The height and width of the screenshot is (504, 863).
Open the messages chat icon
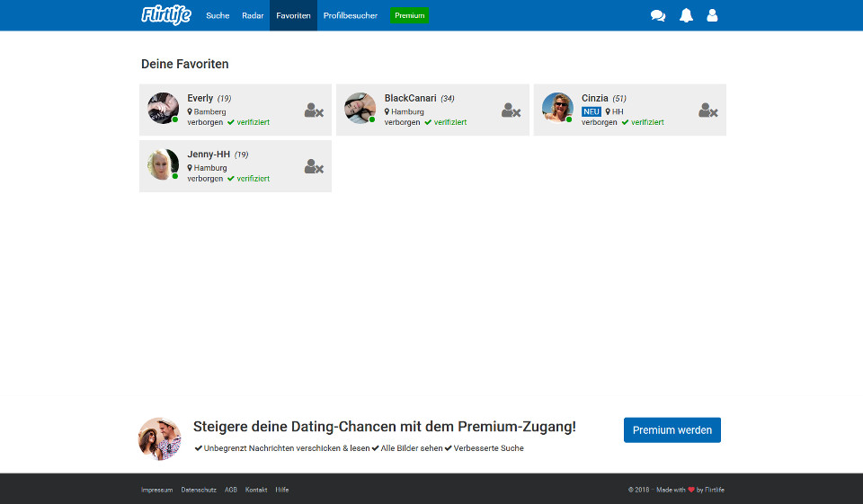[658, 15]
